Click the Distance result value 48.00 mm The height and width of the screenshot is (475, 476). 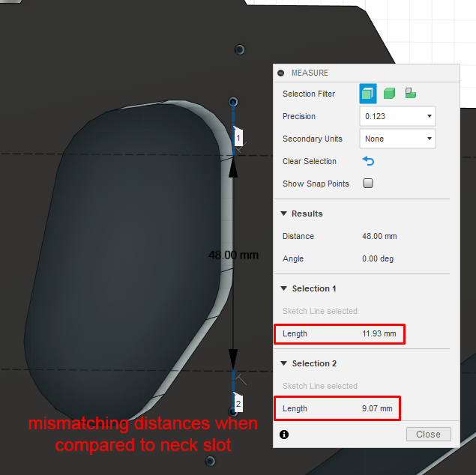click(x=379, y=236)
